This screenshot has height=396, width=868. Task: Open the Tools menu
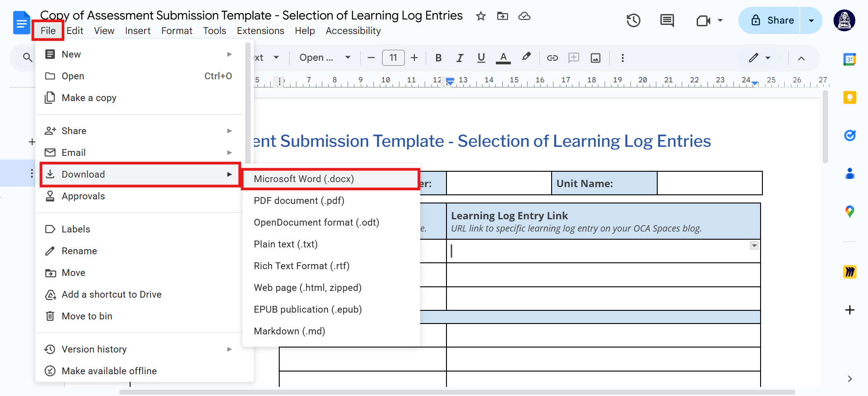coord(214,30)
